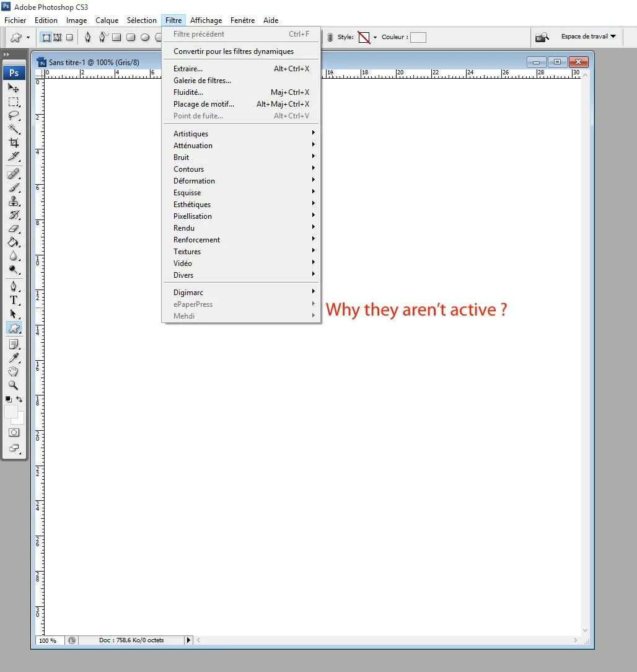Screen dimensions: 637x672
Task: Select the Hand tool
Action: tap(14, 371)
